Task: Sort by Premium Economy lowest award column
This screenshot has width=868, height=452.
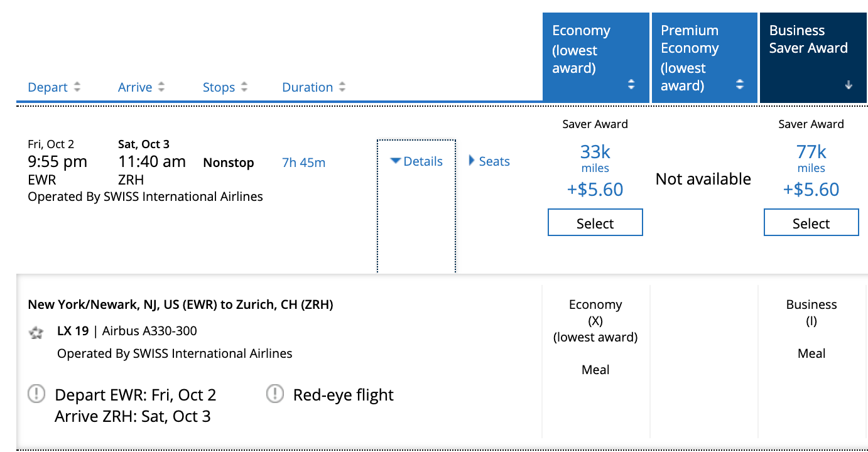Action: click(x=703, y=58)
